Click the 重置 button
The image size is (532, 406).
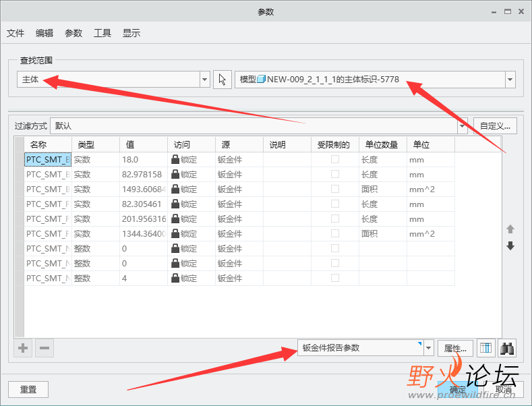tap(28, 389)
